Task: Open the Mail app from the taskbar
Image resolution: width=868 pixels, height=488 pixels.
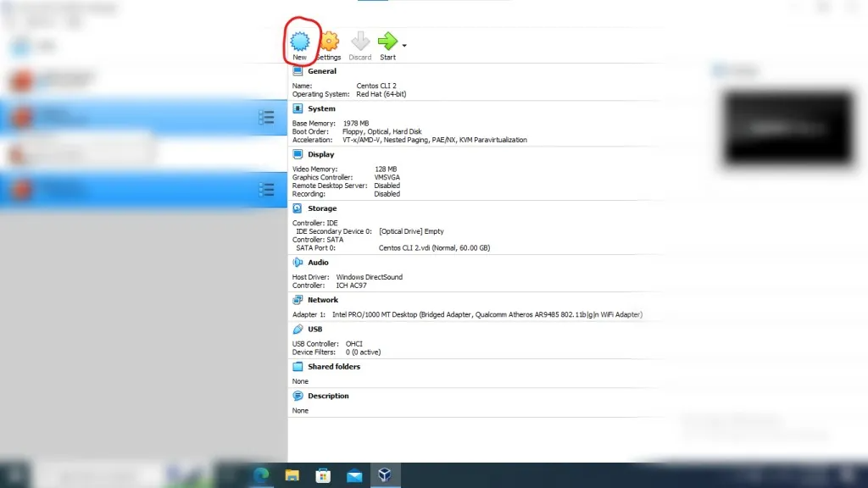Action: [354, 475]
